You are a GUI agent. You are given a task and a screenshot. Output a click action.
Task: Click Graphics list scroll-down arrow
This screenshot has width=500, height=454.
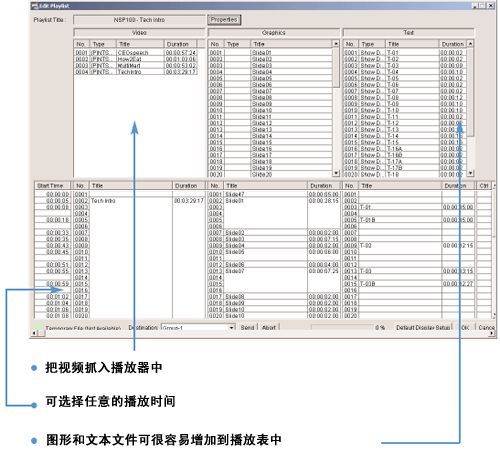(x=336, y=173)
